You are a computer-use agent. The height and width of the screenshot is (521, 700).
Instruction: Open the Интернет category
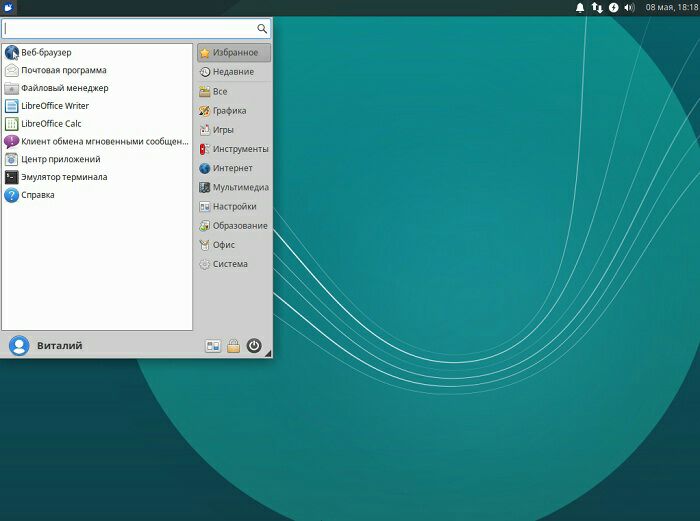point(234,168)
